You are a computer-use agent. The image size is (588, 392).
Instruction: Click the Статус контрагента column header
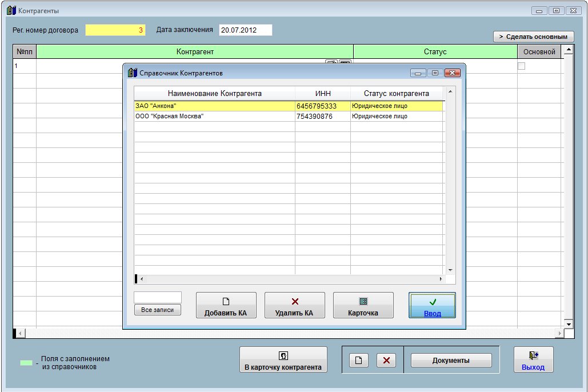tap(397, 93)
